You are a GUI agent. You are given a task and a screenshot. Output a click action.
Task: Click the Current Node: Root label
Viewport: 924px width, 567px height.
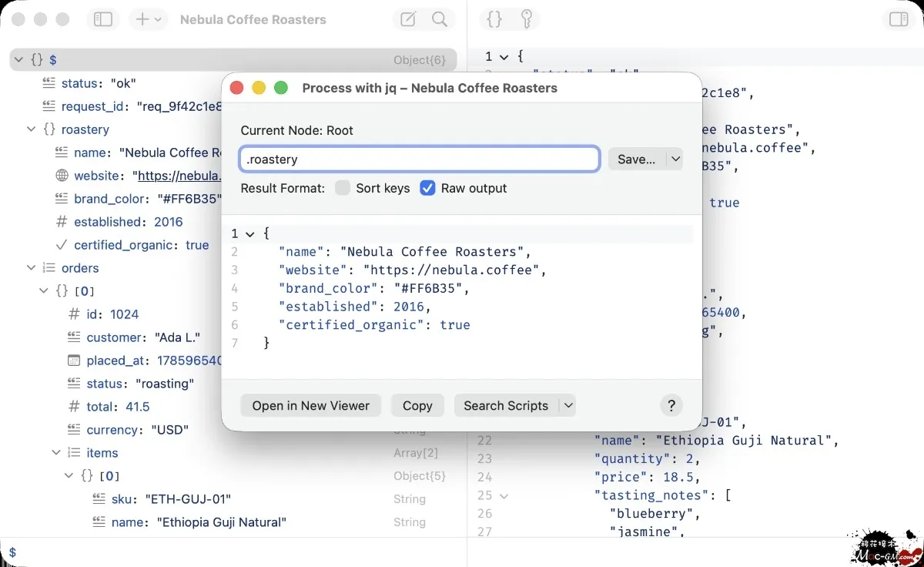(297, 130)
